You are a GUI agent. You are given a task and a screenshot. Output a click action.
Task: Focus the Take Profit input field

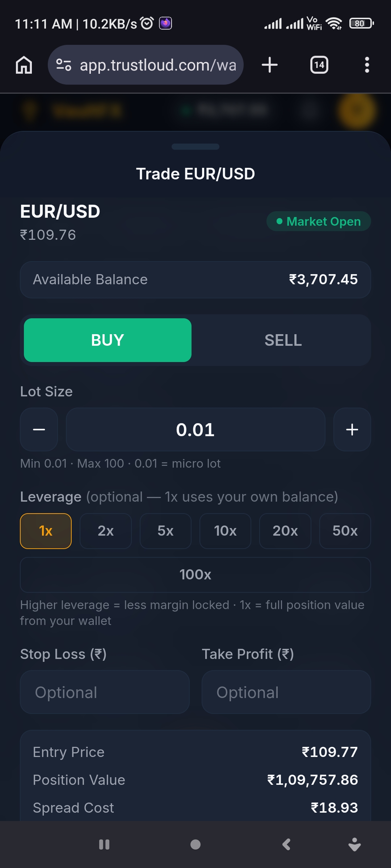286,692
